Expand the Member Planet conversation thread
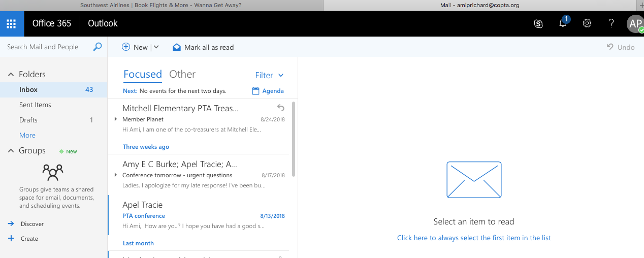Image resolution: width=644 pixels, height=258 pixels. 116,119
